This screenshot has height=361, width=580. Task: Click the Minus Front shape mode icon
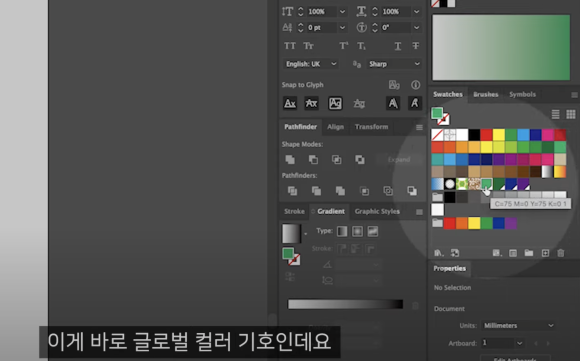point(313,159)
